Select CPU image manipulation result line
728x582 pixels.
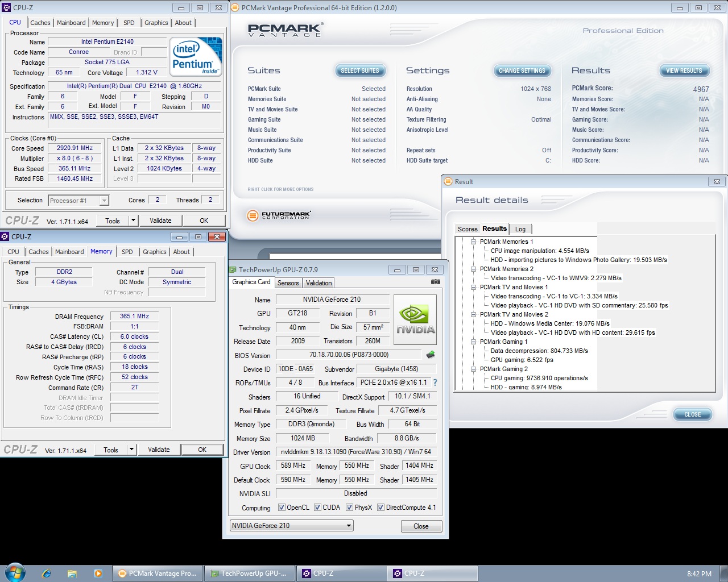pos(540,251)
